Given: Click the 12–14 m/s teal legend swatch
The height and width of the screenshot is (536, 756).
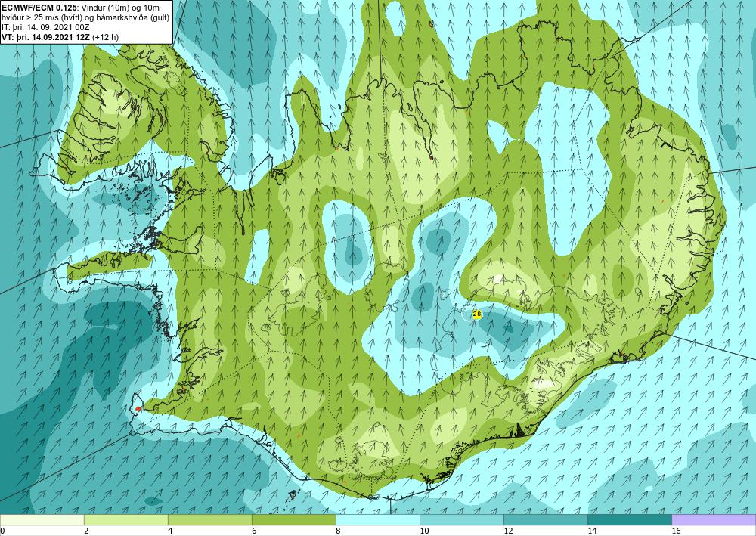Looking at the screenshot, I should (x=546, y=519).
